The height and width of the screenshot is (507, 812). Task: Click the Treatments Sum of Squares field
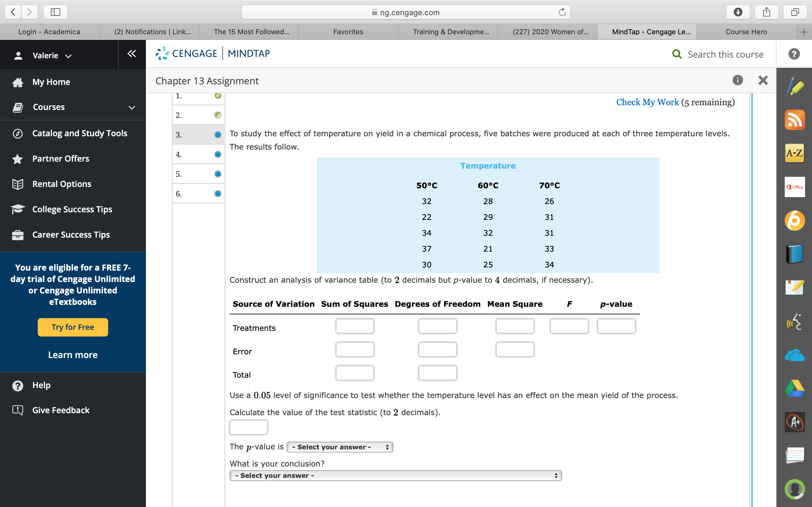(x=355, y=326)
